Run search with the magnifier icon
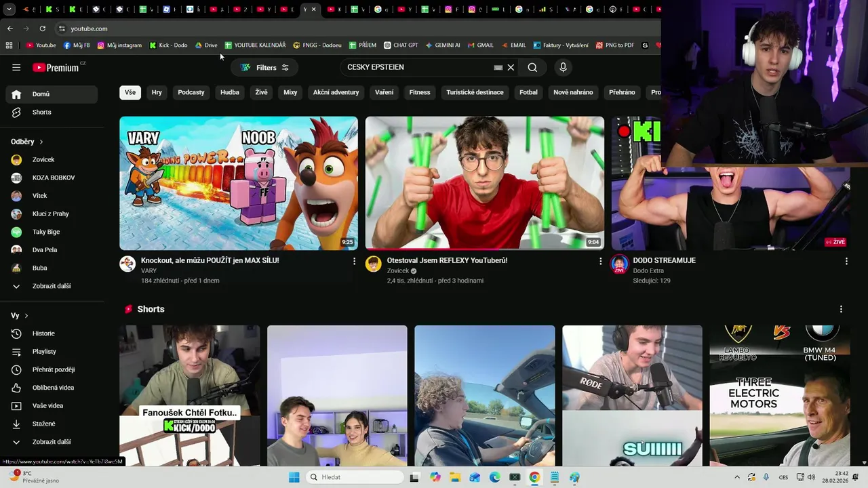 click(x=532, y=67)
